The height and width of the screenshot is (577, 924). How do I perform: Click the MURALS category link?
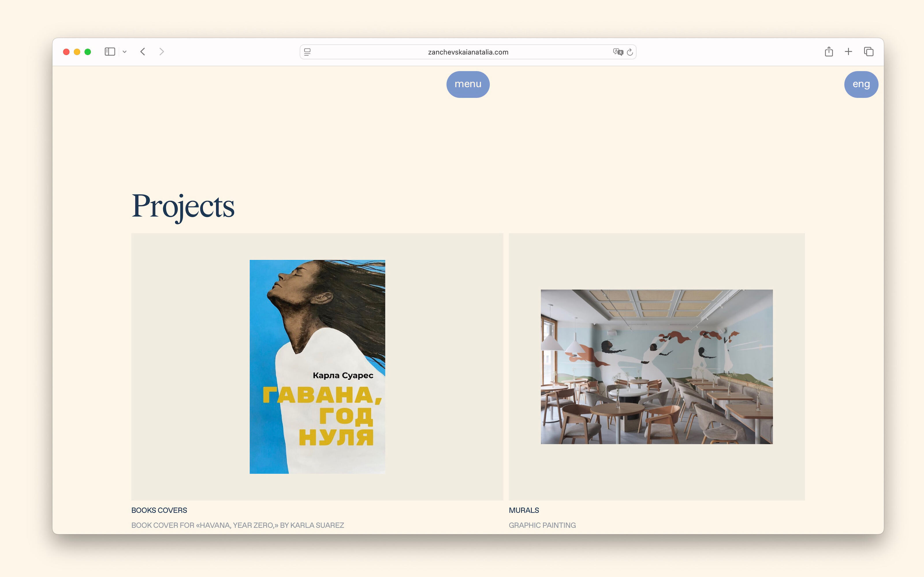point(524,510)
